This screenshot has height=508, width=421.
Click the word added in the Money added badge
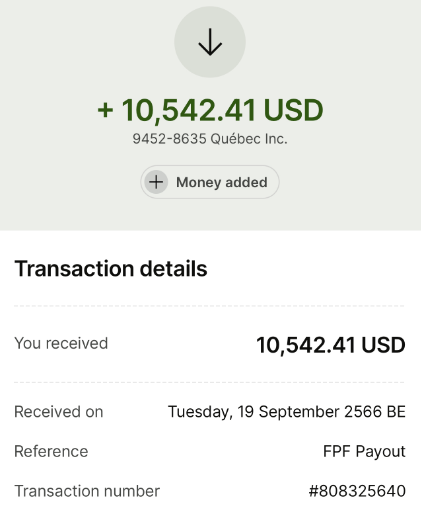pos(246,182)
